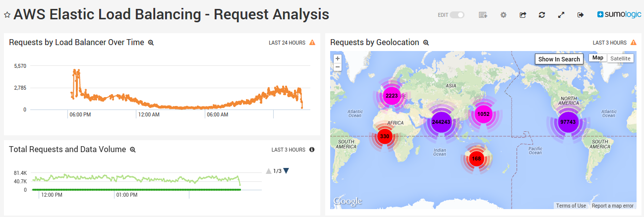Click the 81.4K axis label
Image resolution: width=644 pixels, height=217 pixels.
tap(20, 173)
